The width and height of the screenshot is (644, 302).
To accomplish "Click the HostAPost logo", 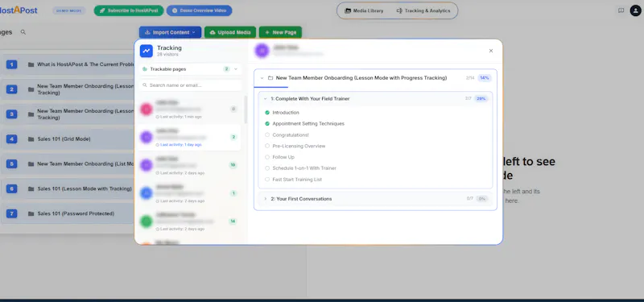I will tap(18, 10).
